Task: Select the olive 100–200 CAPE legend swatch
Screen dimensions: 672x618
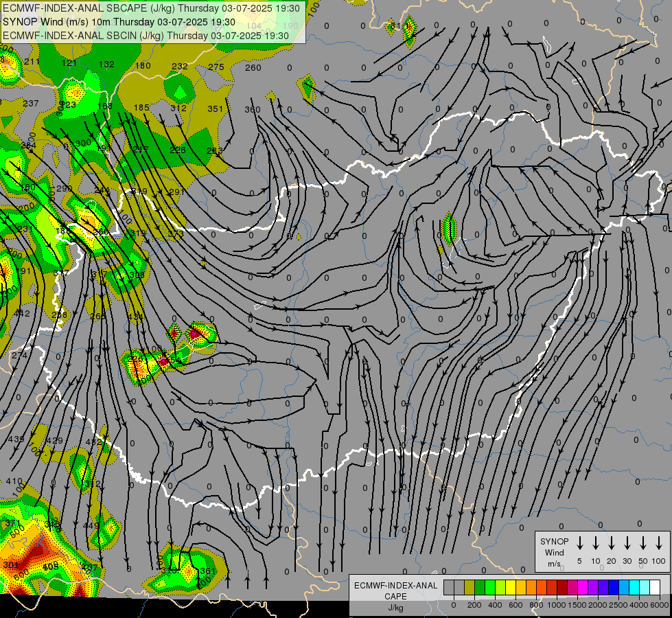Action: [470, 588]
